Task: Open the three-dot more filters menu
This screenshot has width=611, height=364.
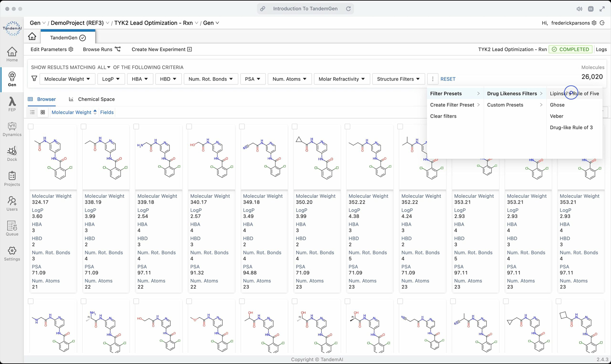Action: coord(432,79)
